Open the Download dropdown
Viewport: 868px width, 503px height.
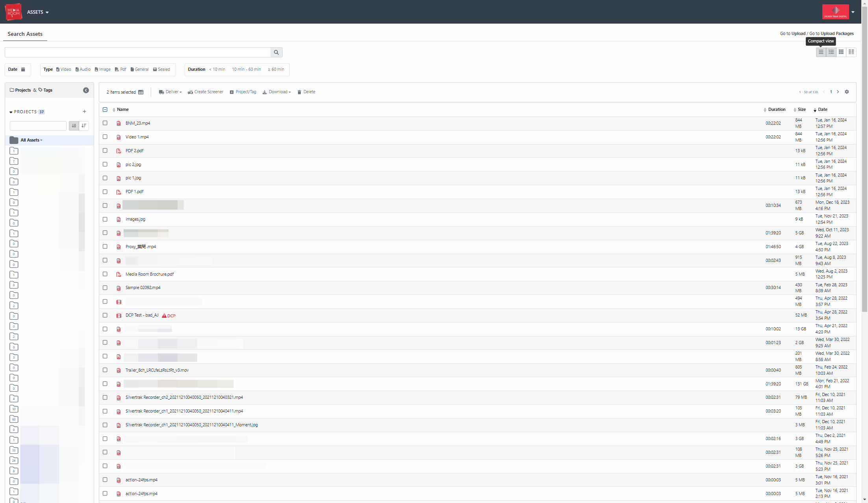coord(276,92)
